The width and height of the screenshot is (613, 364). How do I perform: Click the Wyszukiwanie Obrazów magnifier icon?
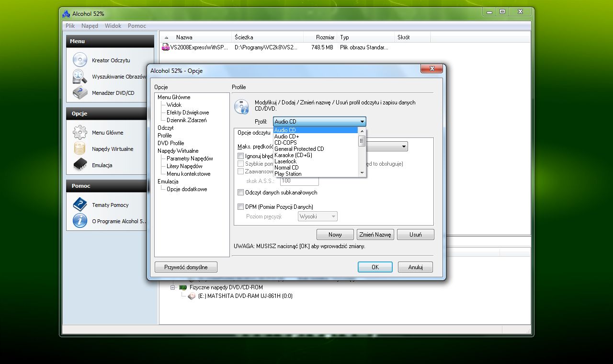[x=79, y=77]
